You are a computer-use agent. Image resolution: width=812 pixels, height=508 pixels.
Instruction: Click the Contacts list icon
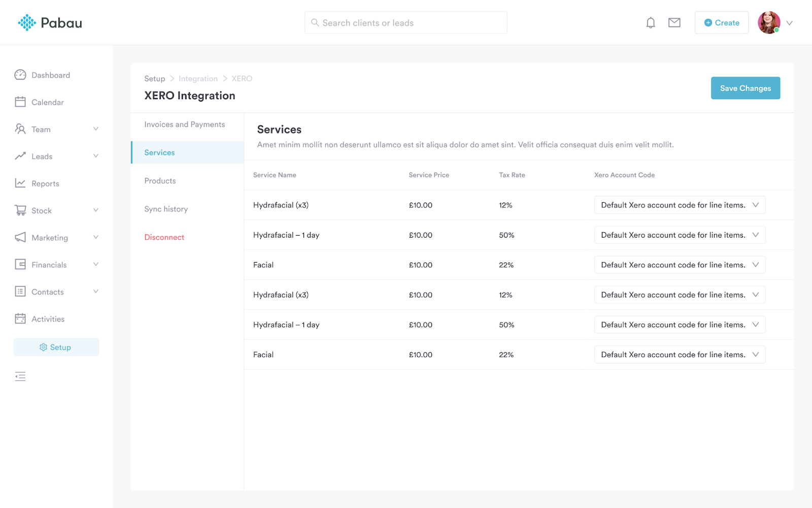tap(20, 292)
